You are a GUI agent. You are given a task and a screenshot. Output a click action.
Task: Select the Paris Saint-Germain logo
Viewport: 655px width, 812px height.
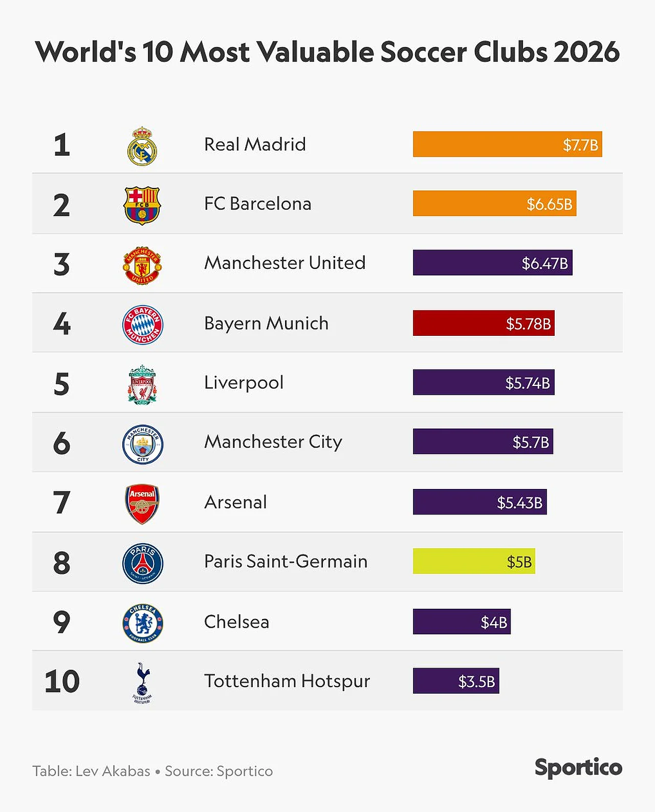point(143,563)
